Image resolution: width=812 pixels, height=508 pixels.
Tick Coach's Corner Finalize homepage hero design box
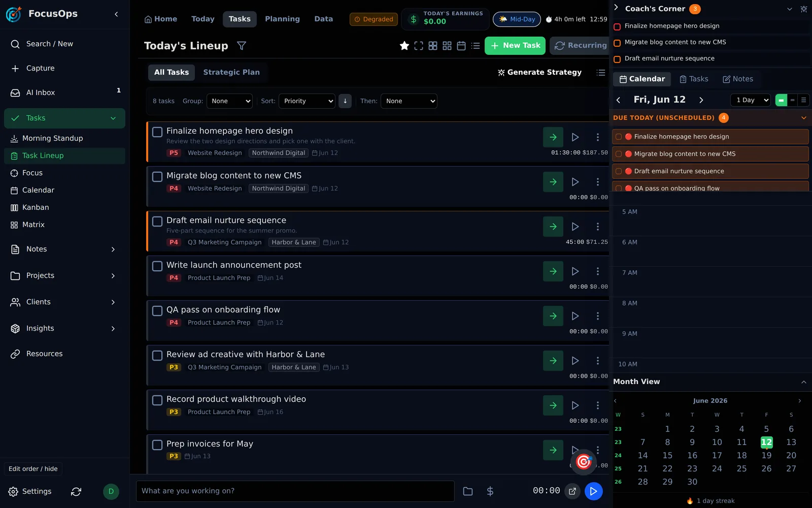click(x=617, y=26)
